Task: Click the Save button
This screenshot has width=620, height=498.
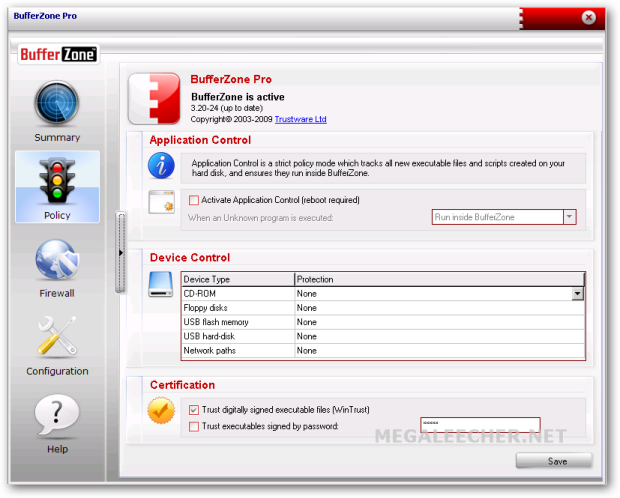Action: 554,461
